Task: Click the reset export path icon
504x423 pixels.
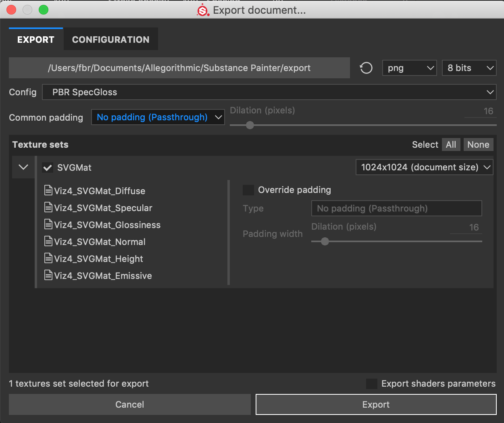Action: (x=366, y=68)
